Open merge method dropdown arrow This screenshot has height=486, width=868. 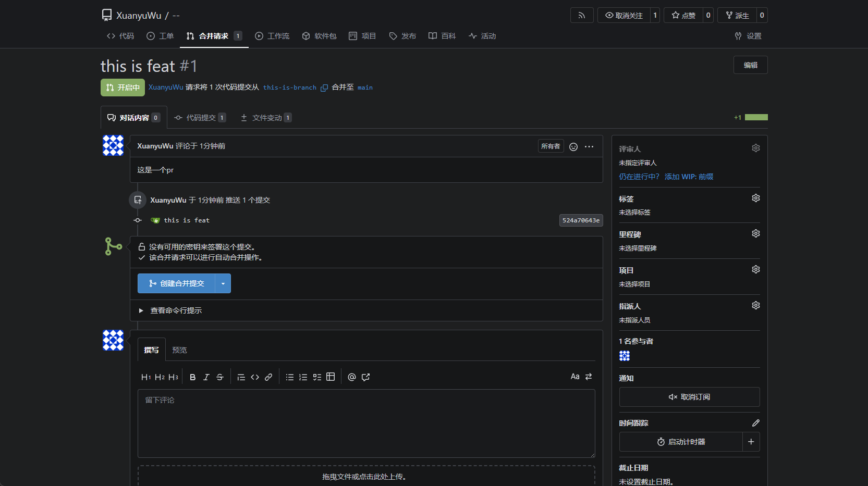point(223,283)
